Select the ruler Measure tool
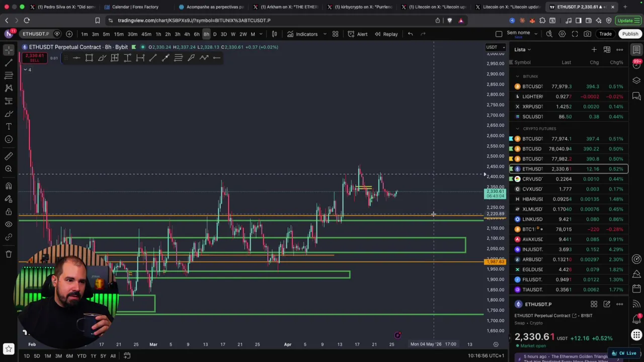644x362 pixels. point(9,156)
